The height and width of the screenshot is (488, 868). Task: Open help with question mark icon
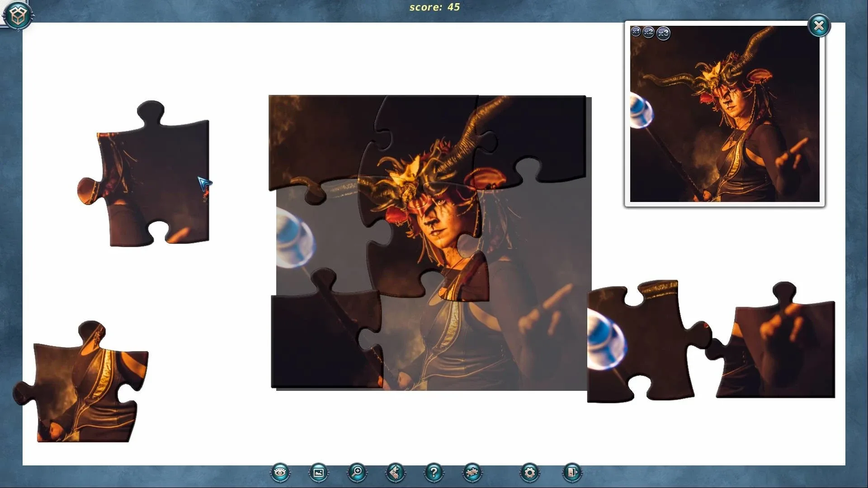[x=434, y=473]
